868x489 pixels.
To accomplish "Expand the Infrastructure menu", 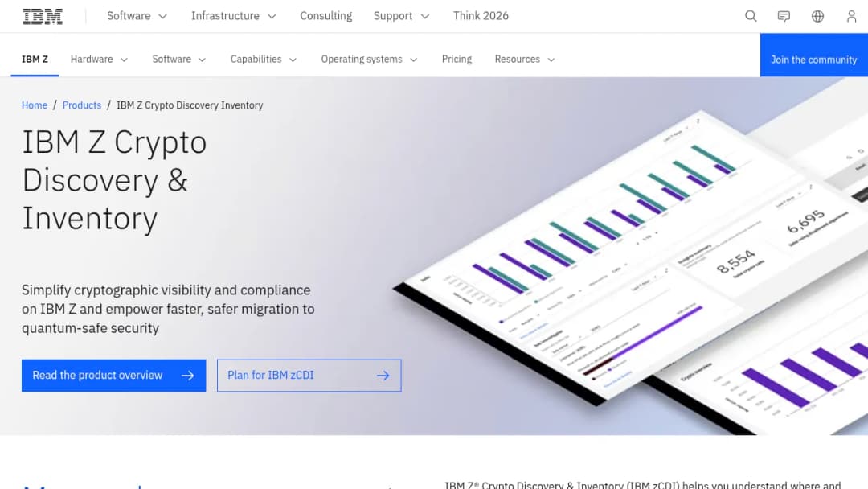I will click(x=234, y=16).
